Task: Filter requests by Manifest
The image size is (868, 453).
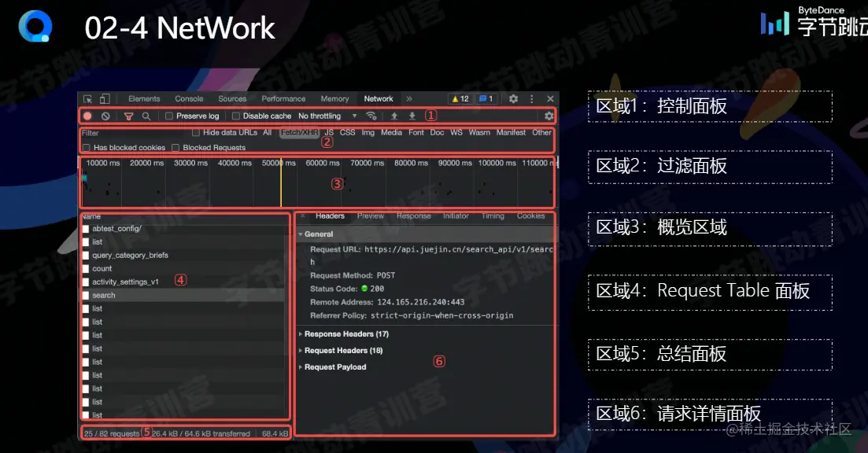Action: (511, 133)
